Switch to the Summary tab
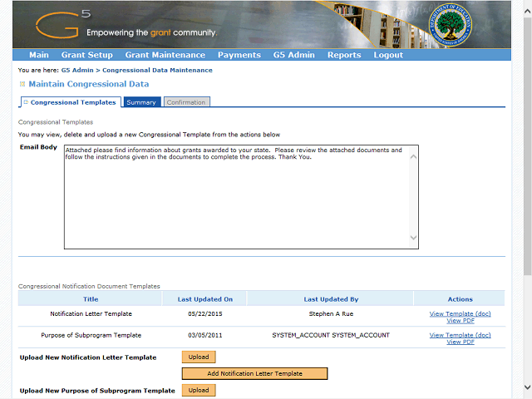 (x=142, y=102)
